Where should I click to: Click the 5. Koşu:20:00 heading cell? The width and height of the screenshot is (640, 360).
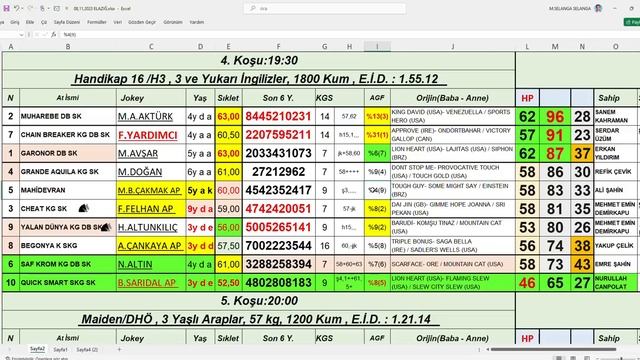[259, 301]
